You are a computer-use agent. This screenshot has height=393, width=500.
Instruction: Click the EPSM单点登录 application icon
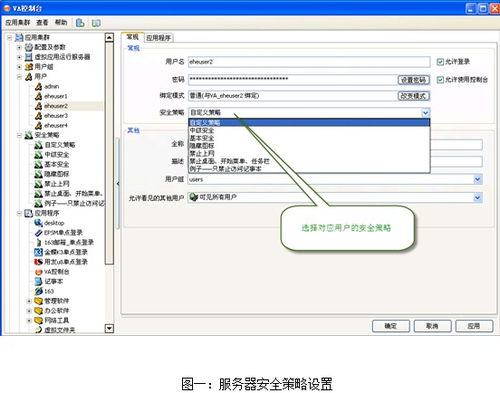39,233
